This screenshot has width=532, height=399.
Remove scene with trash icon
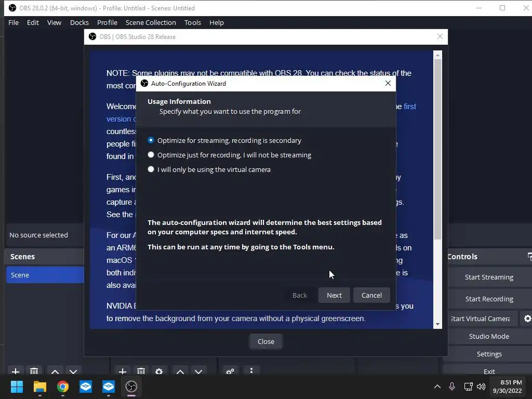coord(34,371)
